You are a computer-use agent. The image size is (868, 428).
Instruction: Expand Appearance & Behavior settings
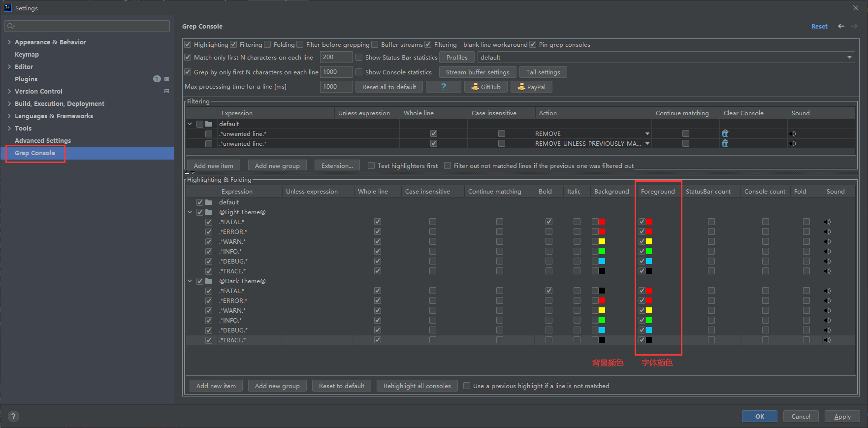(x=9, y=42)
